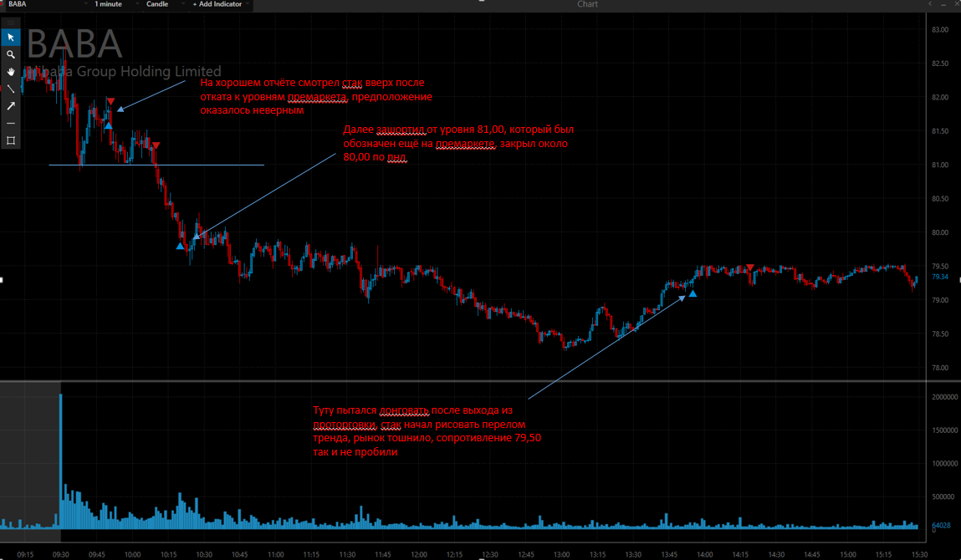
Task: Click the 14:00 time axis label
Action: coord(705,554)
